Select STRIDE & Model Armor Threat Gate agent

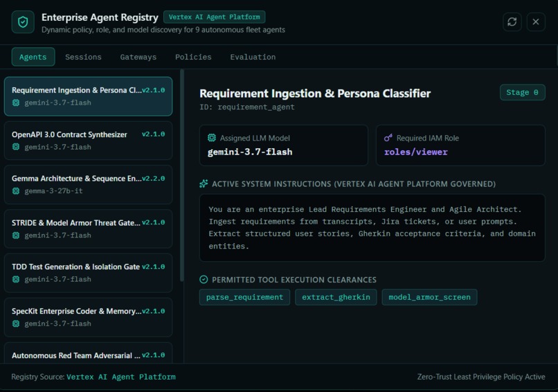tap(88, 229)
